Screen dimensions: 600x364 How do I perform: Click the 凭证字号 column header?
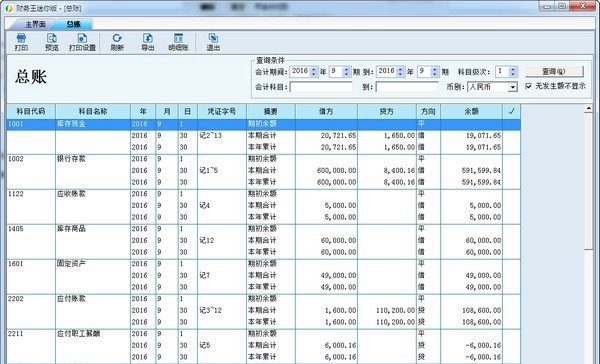coord(222,111)
